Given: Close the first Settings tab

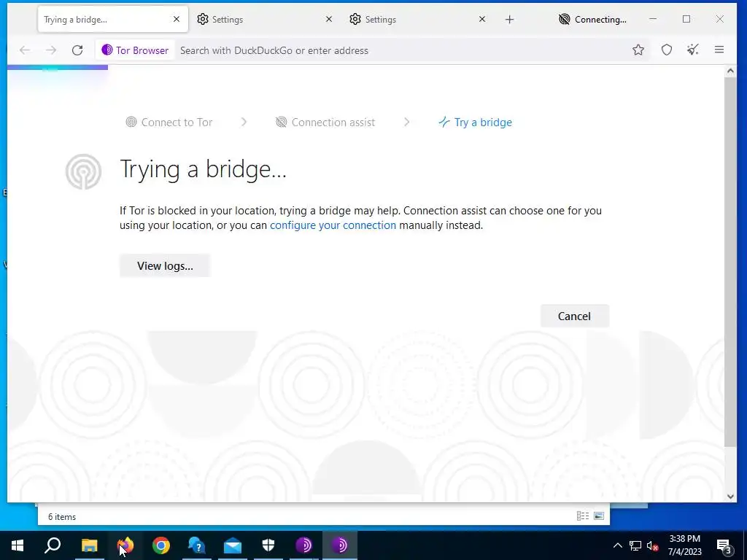Looking at the screenshot, I should pos(329,19).
